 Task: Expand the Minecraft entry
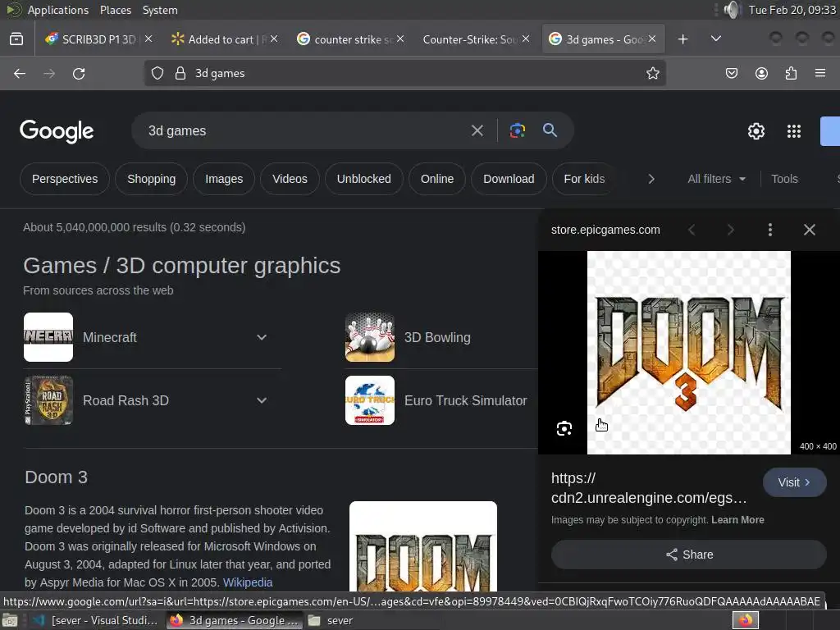coord(262,337)
